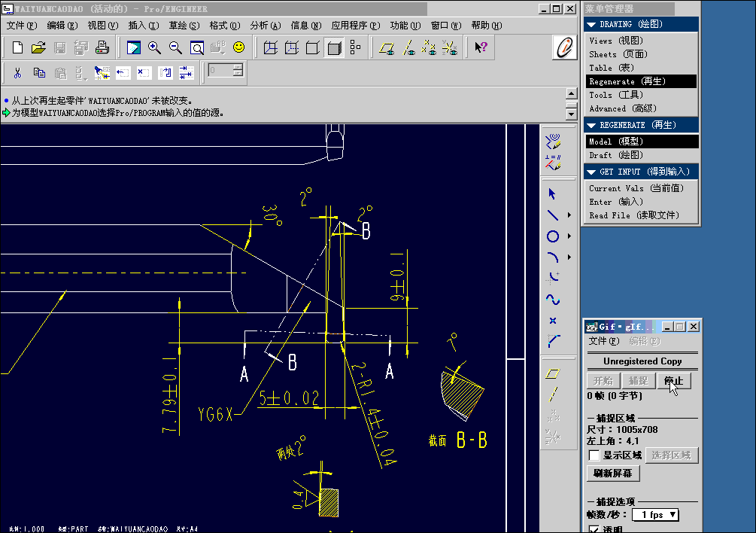Enable the 显示区域 checkbox
The width and height of the screenshot is (756, 533).
594,455
